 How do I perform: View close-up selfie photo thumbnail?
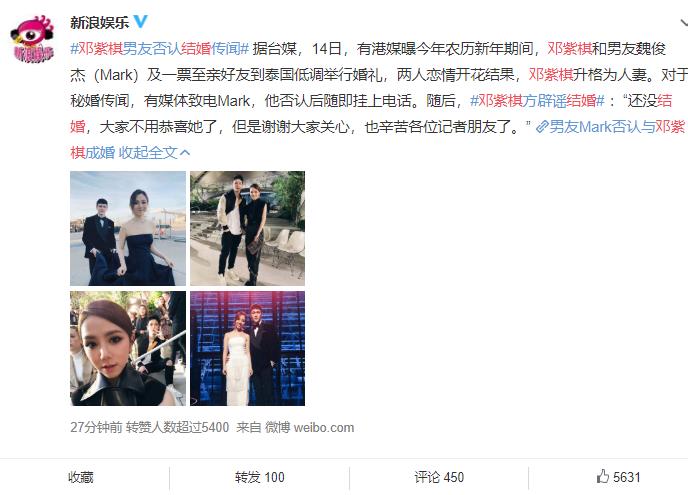pos(128,348)
